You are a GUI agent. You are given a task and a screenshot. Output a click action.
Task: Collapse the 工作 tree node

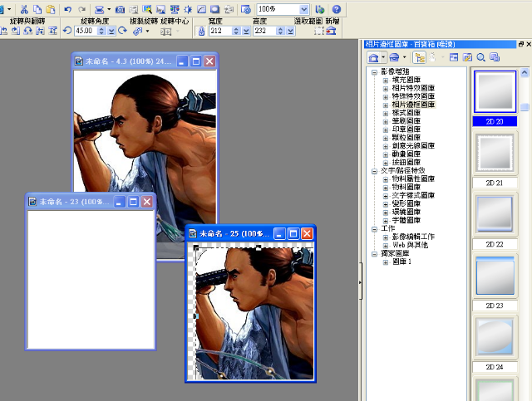pos(374,229)
